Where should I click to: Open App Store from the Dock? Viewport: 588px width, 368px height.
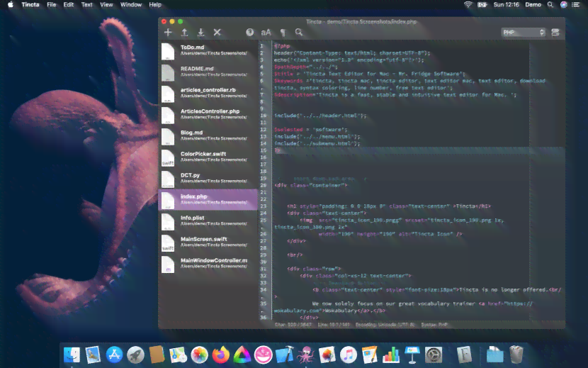tap(114, 355)
